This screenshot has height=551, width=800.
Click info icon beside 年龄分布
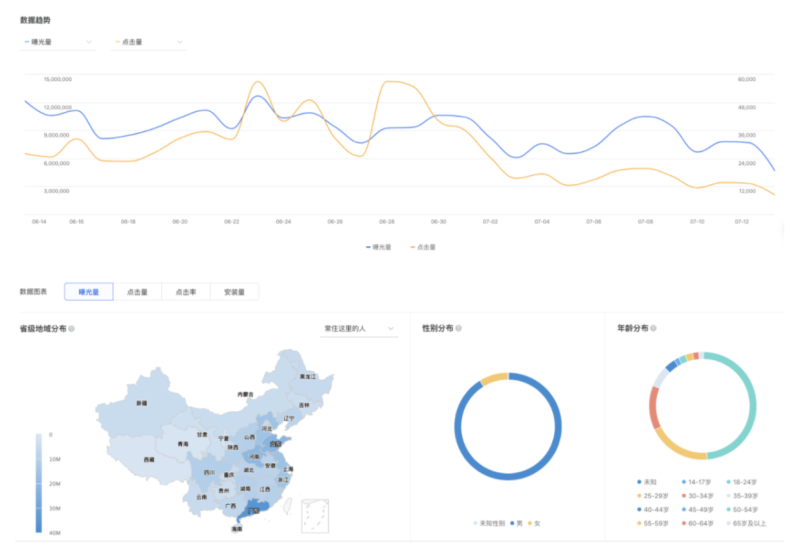[x=653, y=328]
